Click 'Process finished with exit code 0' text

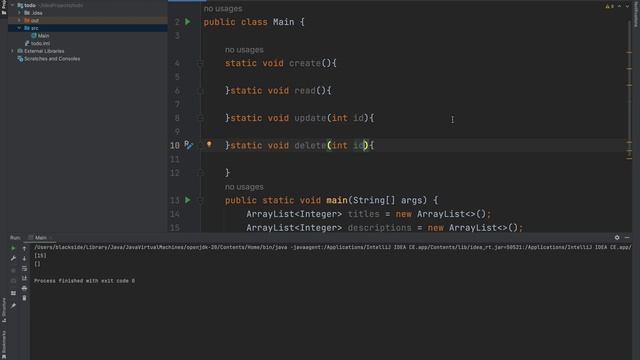84,281
